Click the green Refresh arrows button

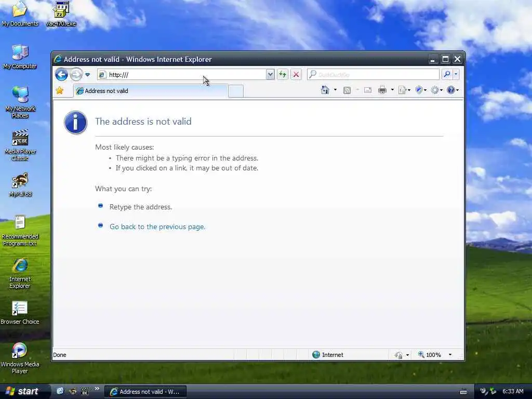coord(282,75)
